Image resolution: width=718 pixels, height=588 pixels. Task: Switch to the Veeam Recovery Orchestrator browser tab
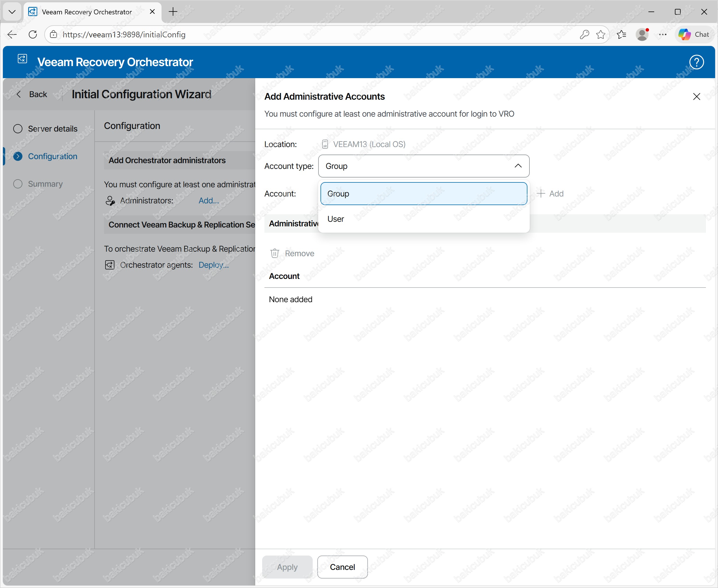tap(87, 12)
